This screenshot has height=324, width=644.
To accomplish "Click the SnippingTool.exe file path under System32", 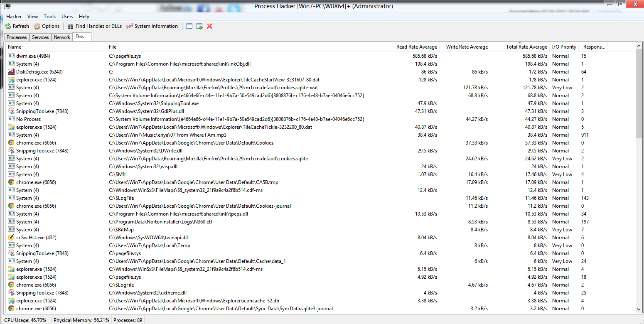I will tap(154, 103).
